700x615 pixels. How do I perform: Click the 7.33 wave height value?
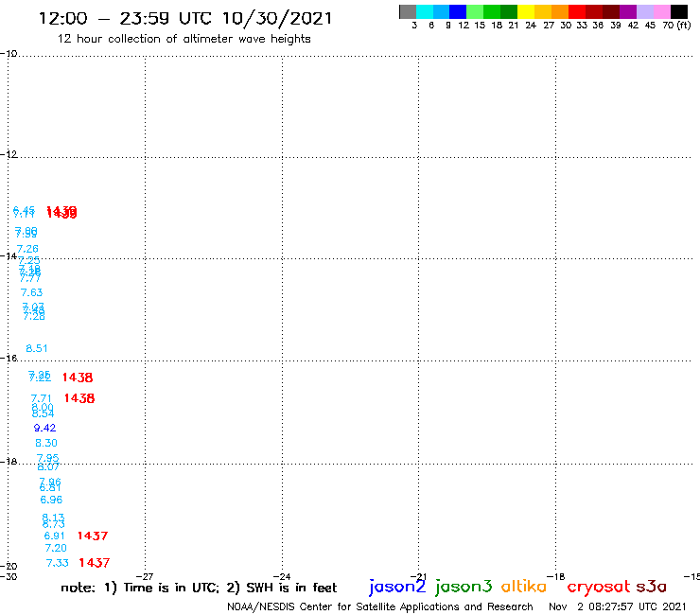point(58,563)
